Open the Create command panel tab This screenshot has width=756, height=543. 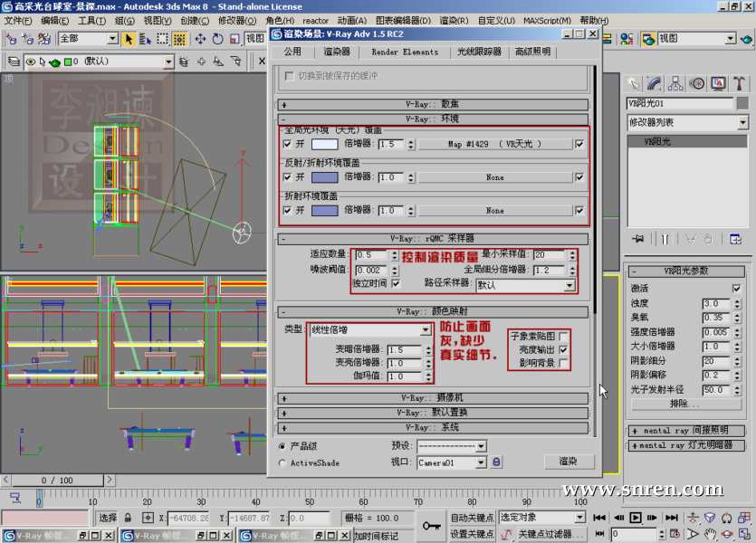point(634,83)
